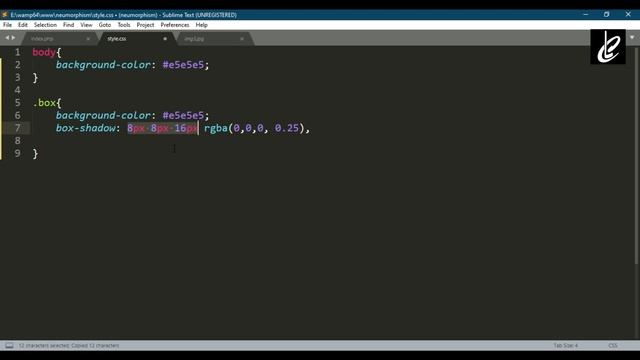Open the Edit menu
640x360 pixels.
[x=23, y=25]
